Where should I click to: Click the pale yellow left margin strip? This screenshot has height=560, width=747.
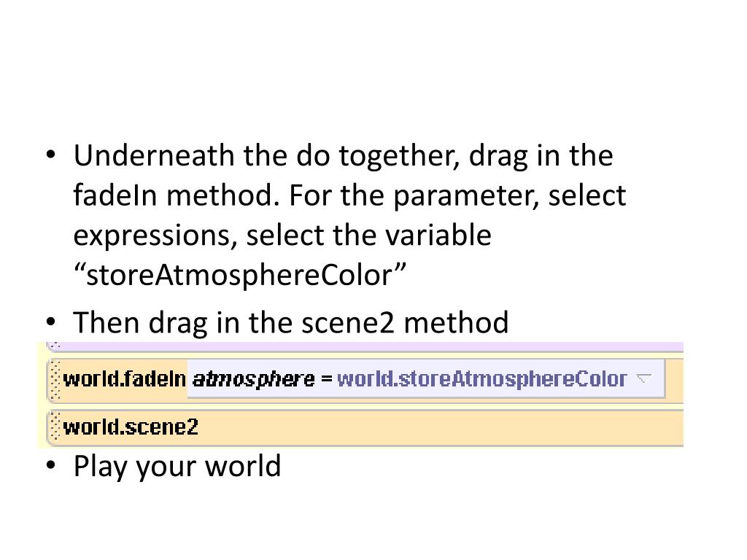[x=42, y=395]
